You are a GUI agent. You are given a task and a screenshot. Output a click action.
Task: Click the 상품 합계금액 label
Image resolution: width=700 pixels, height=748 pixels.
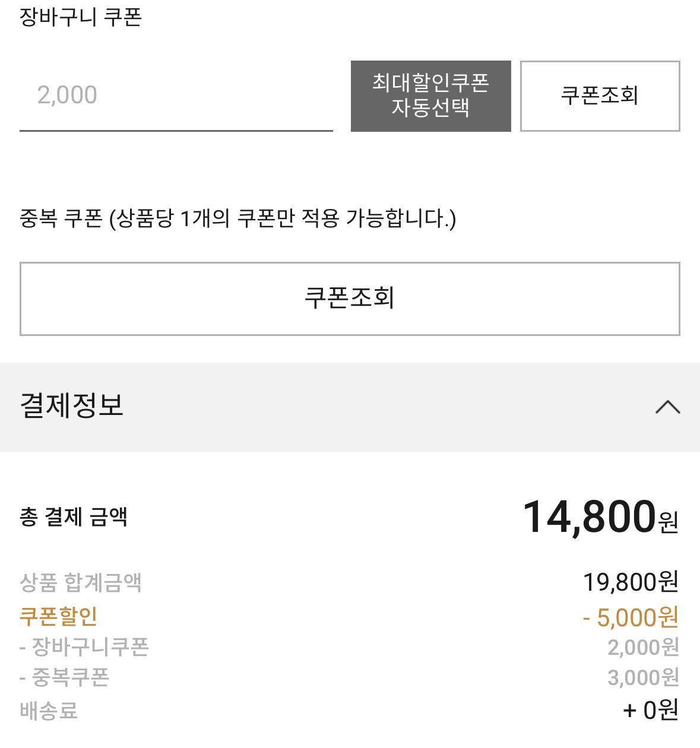(81, 582)
